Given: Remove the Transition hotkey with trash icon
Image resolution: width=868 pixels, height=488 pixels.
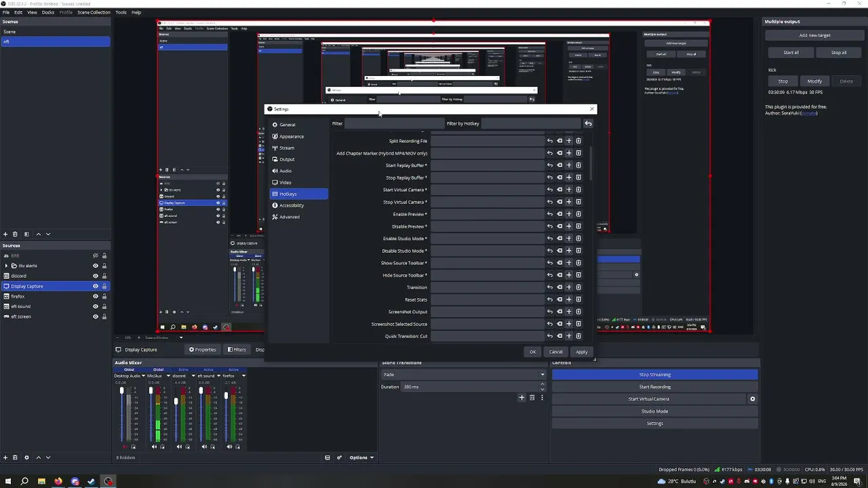Looking at the screenshot, I should pos(578,287).
